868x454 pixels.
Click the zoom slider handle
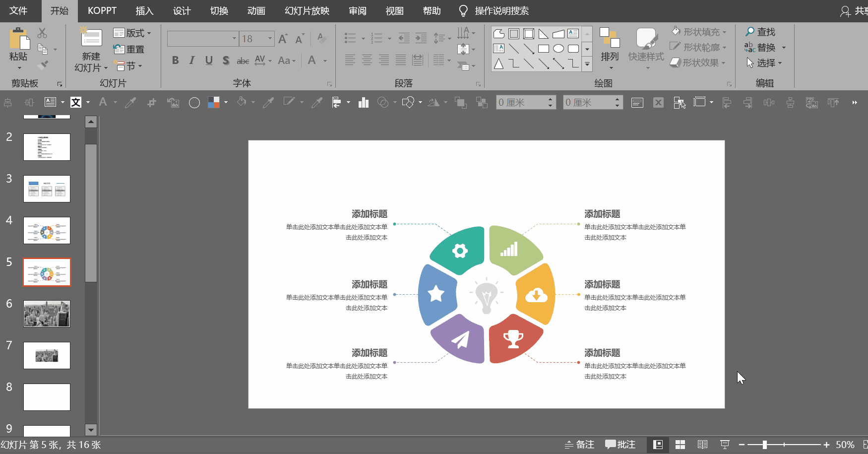[x=764, y=445]
